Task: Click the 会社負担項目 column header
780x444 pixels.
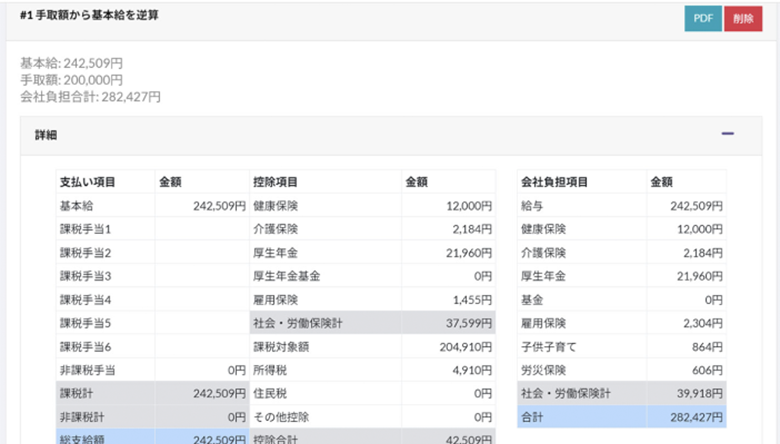Action: 554,182
